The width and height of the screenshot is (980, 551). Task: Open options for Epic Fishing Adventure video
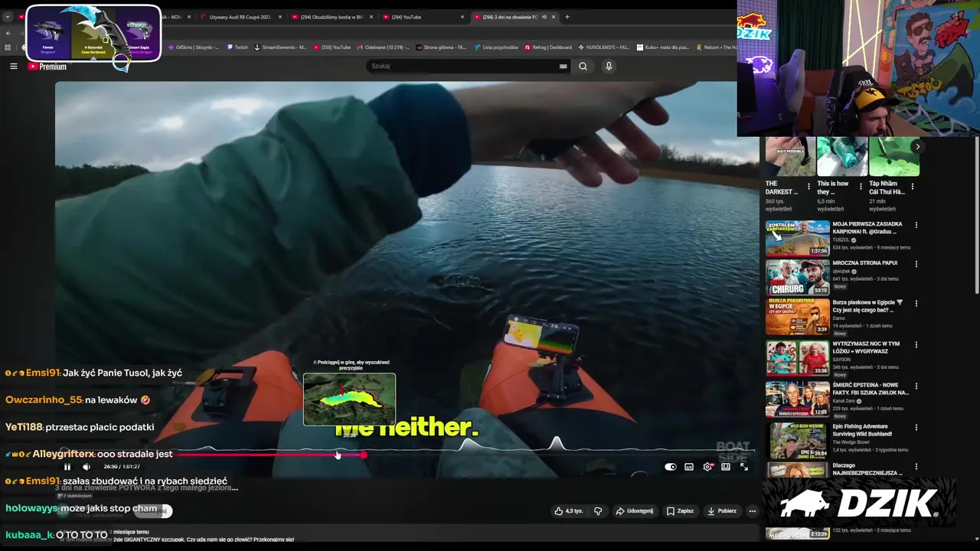(x=916, y=428)
